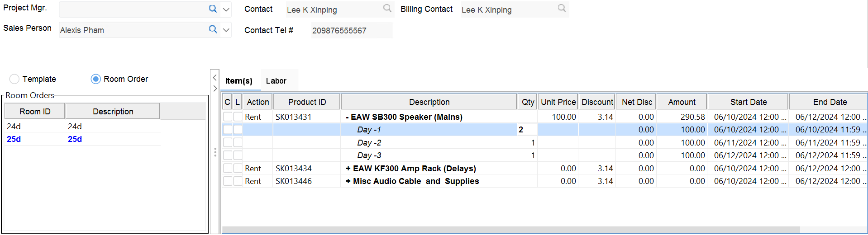Check the C box for SK013431 row
This screenshot has height=235, width=868.
coord(227,117)
